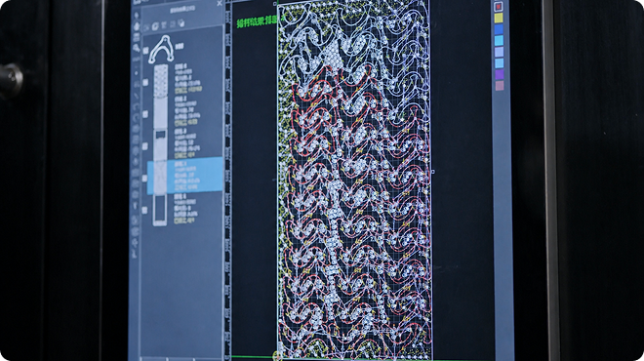Toggle checkbox beside the bracket part row
This screenshot has width=644, height=361.
145,51
